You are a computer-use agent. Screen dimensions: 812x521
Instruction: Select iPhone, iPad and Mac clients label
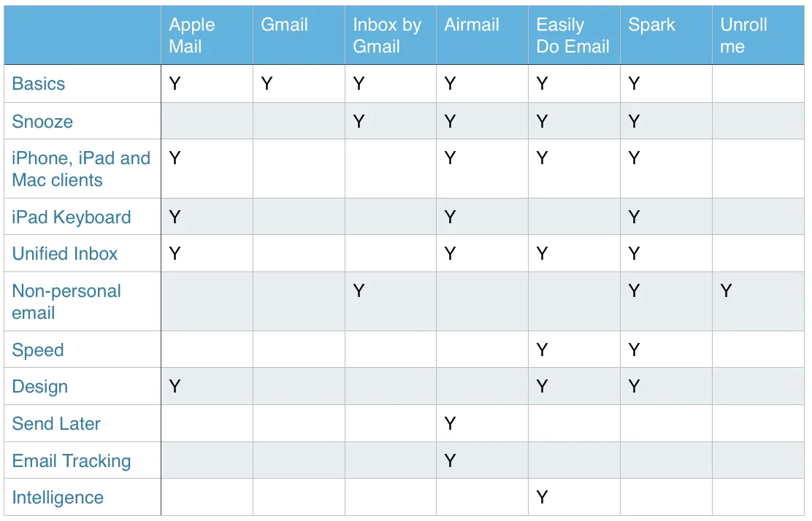[x=81, y=169]
